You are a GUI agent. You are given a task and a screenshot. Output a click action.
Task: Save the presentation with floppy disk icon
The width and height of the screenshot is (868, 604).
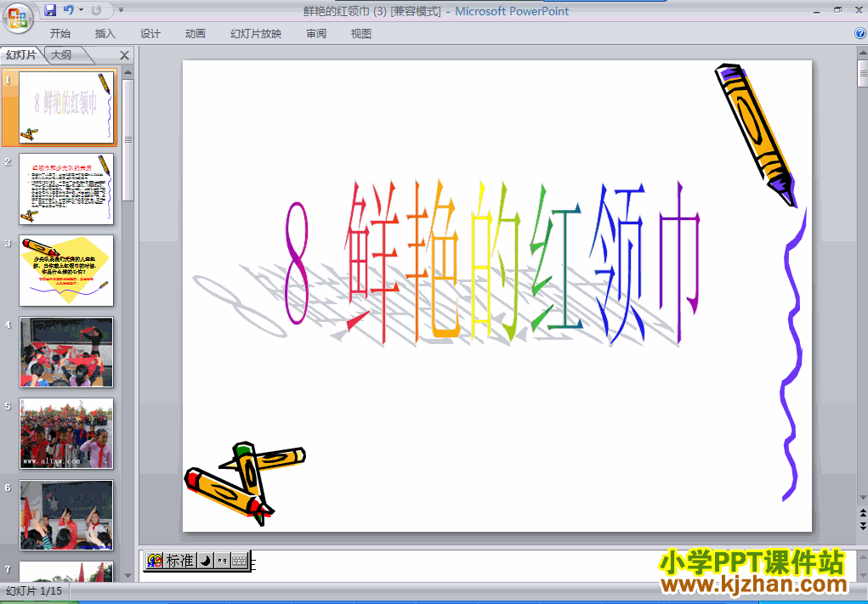click(x=50, y=10)
